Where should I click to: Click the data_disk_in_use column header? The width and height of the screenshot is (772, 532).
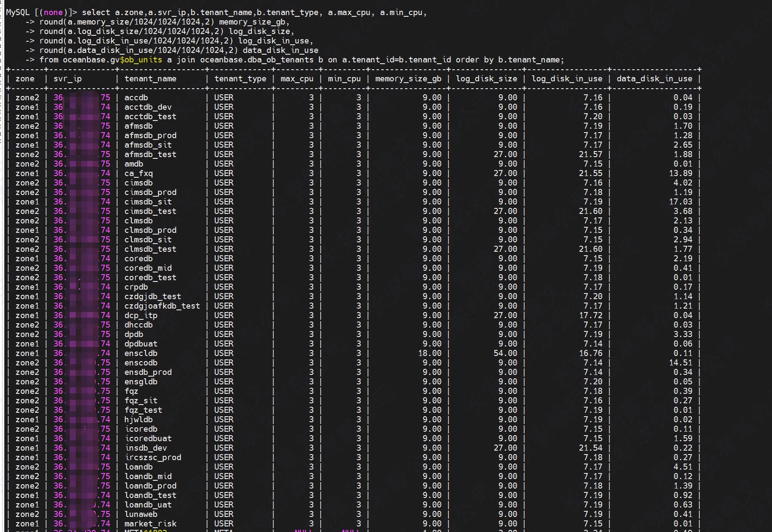(654, 79)
